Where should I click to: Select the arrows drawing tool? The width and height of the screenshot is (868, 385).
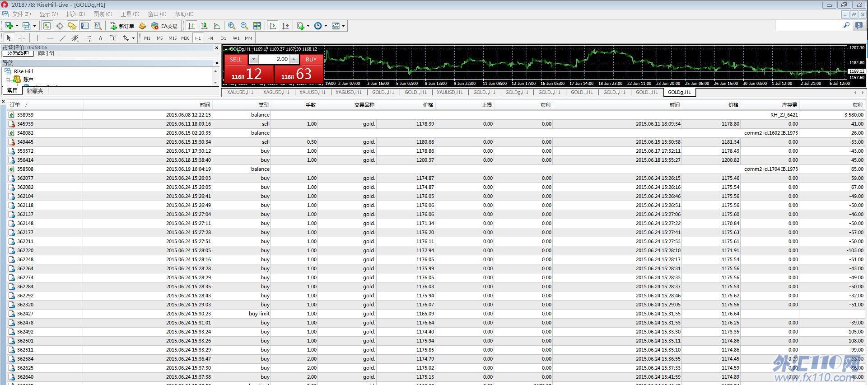(126, 38)
